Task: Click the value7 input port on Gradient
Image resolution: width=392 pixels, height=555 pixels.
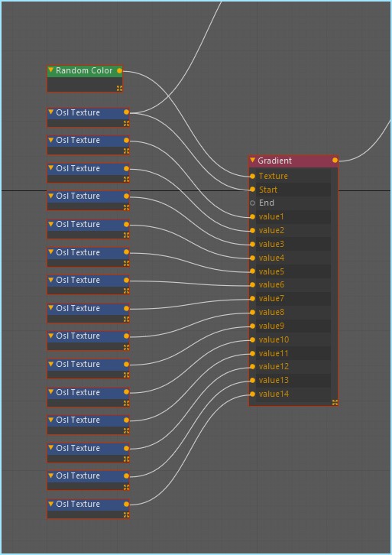Action: pyautogui.click(x=252, y=298)
